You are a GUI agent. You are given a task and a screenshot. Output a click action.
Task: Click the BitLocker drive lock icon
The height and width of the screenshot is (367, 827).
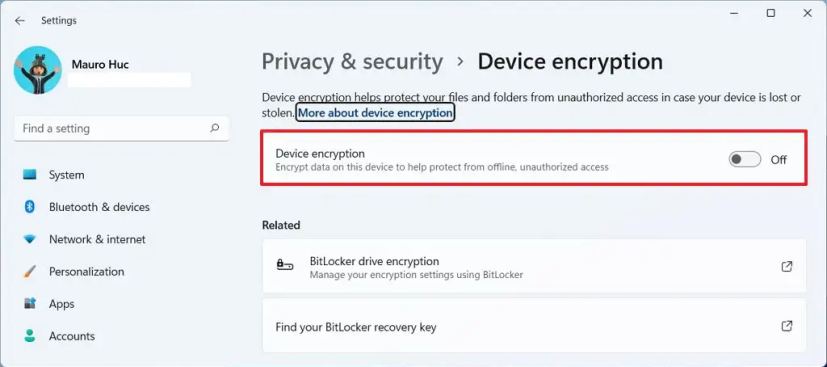coord(285,265)
